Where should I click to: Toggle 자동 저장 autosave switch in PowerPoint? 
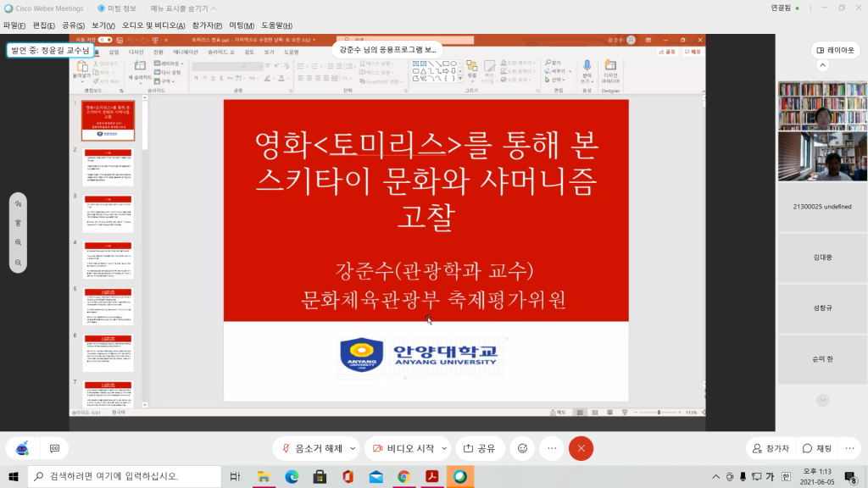pyautogui.click(x=105, y=40)
